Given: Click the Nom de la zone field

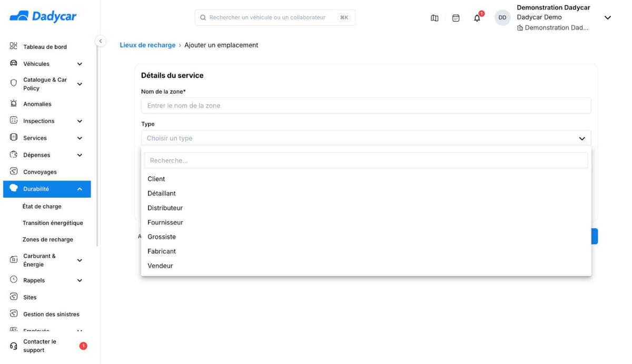Looking at the screenshot, I should (366, 106).
